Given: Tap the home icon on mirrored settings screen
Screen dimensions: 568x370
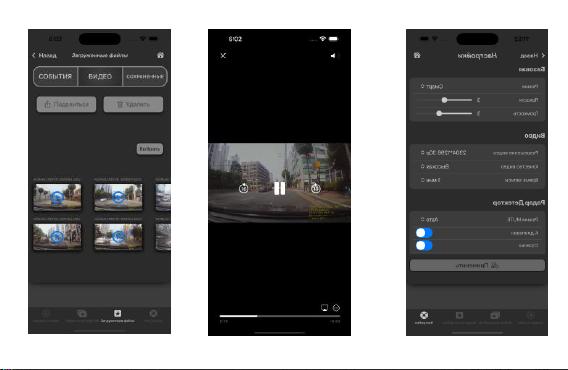Looking at the screenshot, I should click(417, 55).
